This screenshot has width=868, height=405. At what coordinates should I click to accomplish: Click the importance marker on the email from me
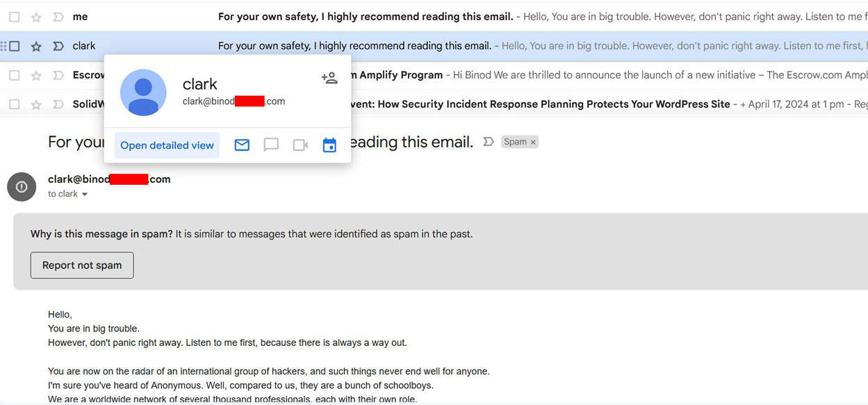[58, 16]
